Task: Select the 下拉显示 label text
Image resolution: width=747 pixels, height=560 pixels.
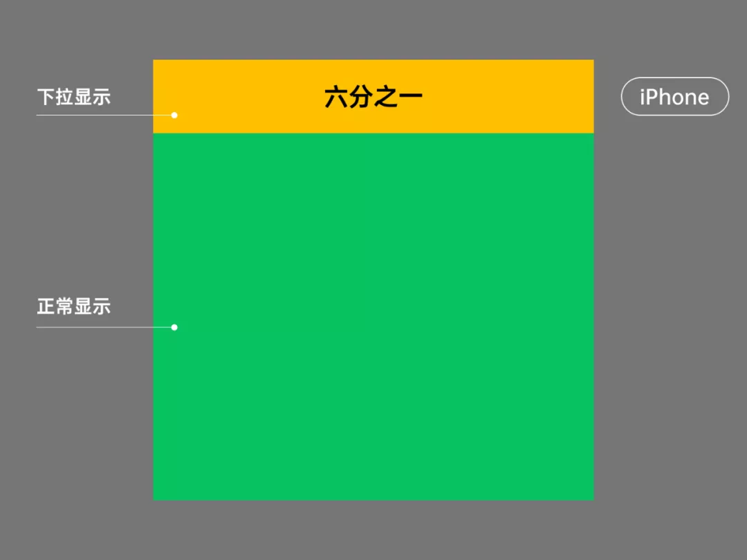Action: pos(74,97)
